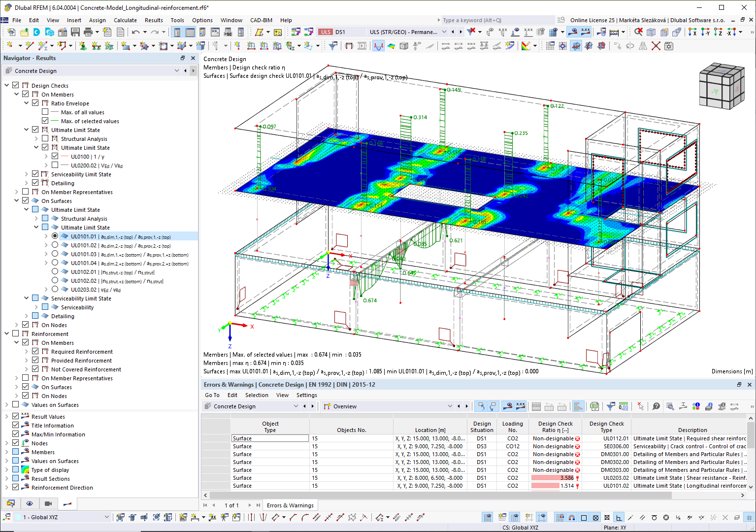This screenshot has width=756, height=532.
Task: Click the Save file icon
Action: tap(75, 32)
